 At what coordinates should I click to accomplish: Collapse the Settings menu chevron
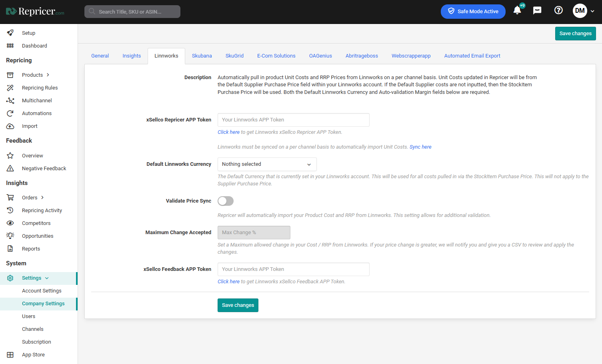pyautogui.click(x=47, y=278)
